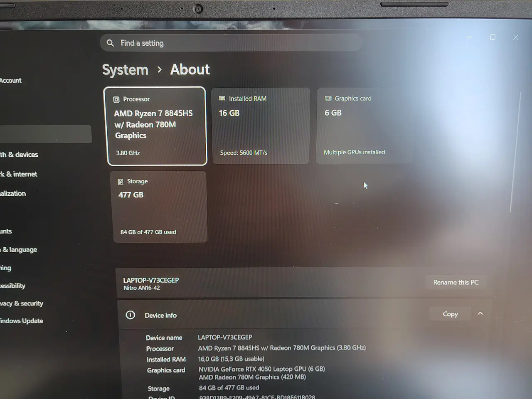Click '84 GB of 477 GB used' in Storage card

(148, 232)
